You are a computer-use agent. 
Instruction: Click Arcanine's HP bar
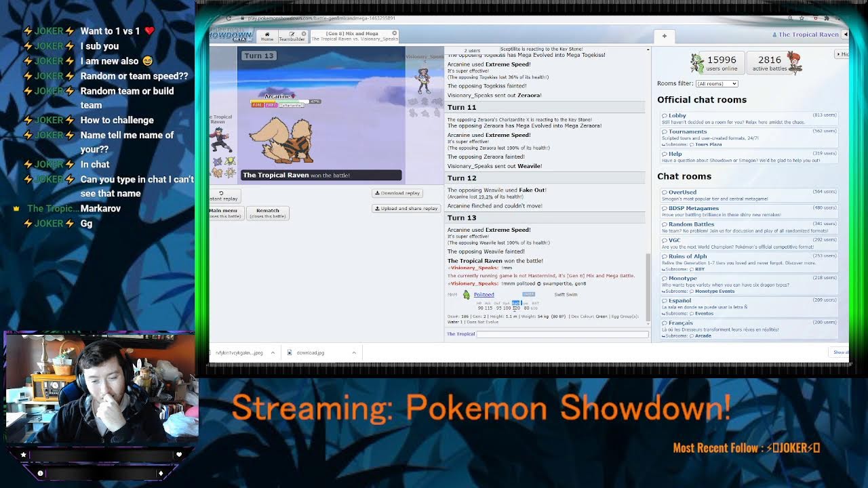click(x=285, y=102)
